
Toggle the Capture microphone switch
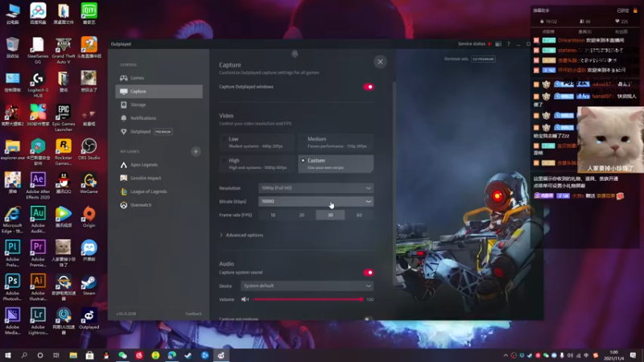369,319
